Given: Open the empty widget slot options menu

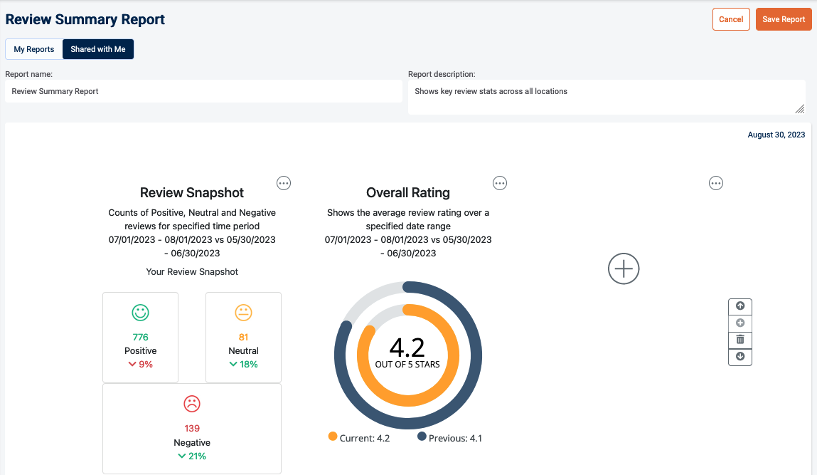Looking at the screenshot, I should pyautogui.click(x=716, y=183).
